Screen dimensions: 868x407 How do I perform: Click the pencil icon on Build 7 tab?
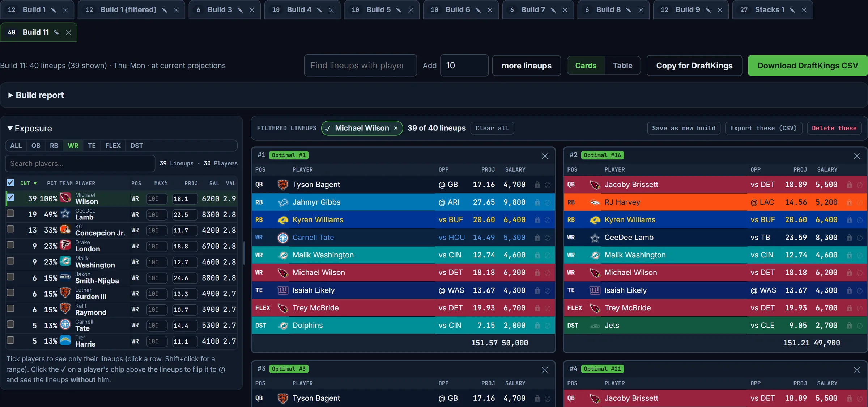click(x=553, y=10)
